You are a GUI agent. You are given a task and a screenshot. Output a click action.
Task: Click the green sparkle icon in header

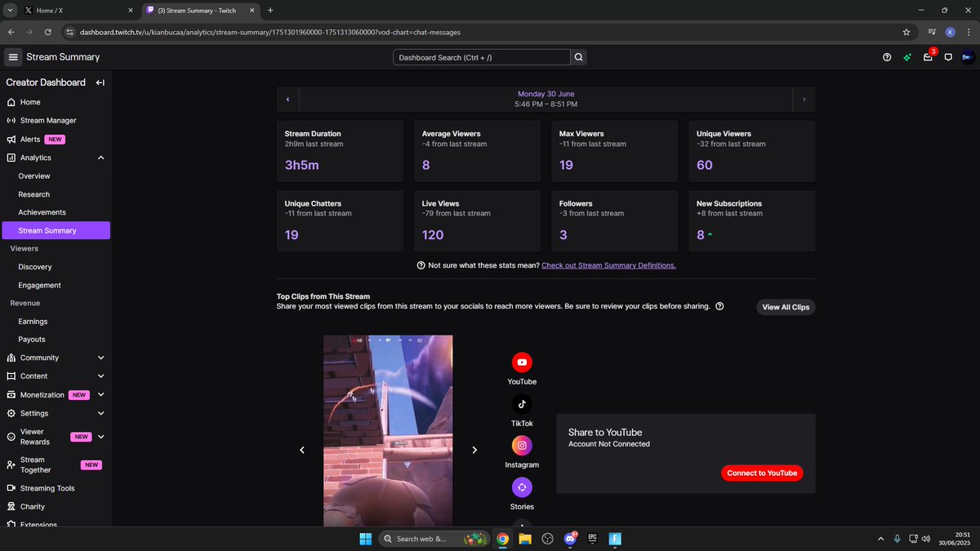click(x=907, y=57)
